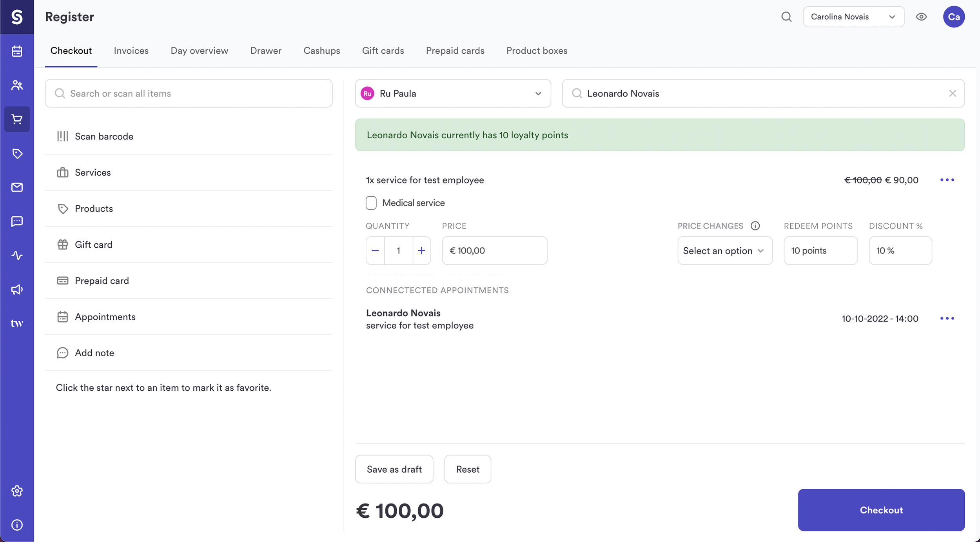Click Save as draft
The width and height of the screenshot is (980, 542).
(394, 469)
